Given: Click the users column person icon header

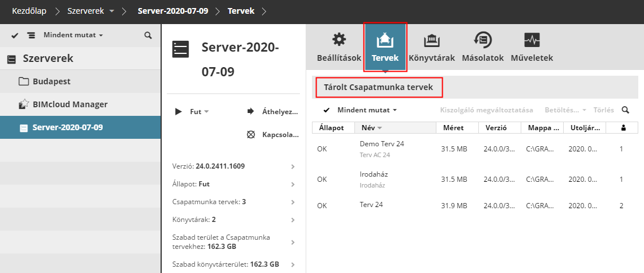Looking at the screenshot, I should point(623,128).
